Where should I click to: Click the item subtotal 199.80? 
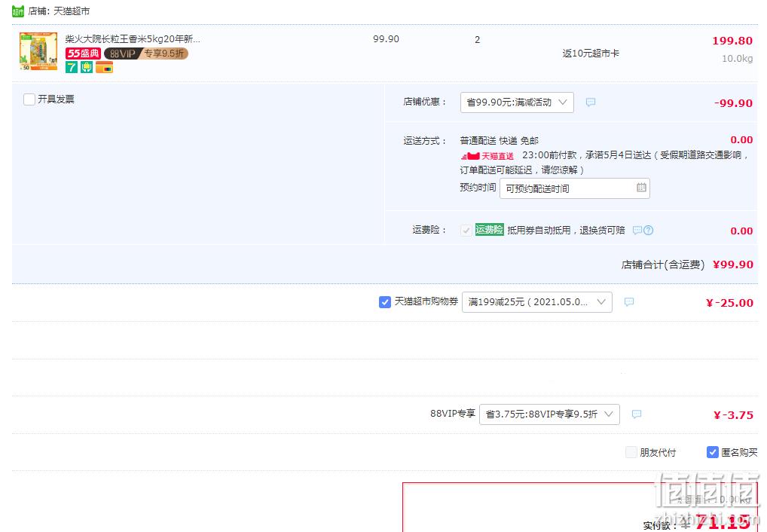(x=732, y=41)
